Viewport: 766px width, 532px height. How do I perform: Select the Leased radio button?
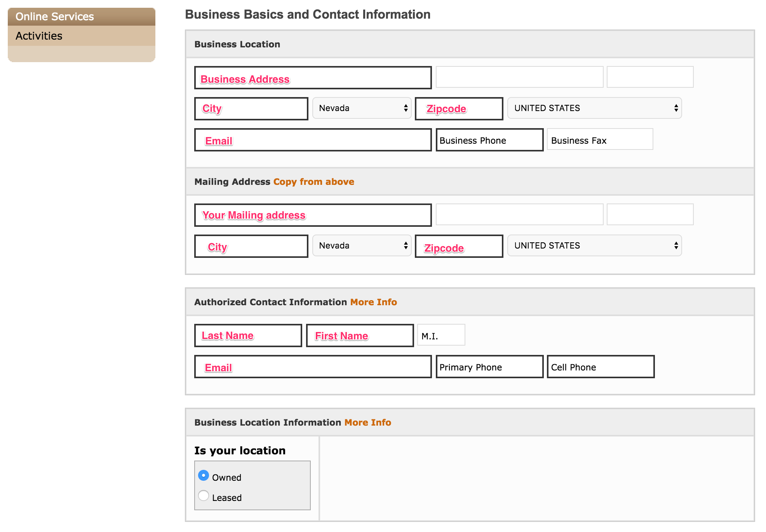[x=204, y=495]
